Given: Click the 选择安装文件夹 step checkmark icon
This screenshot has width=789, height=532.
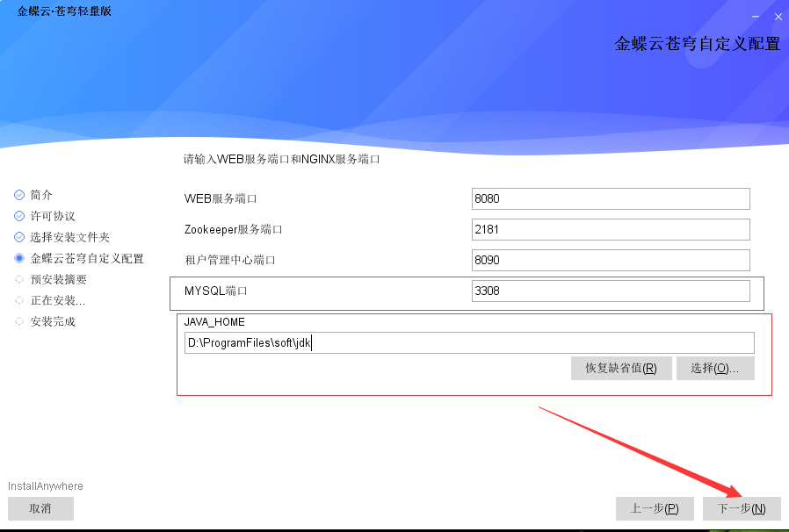Looking at the screenshot, I should click(19, 237).
